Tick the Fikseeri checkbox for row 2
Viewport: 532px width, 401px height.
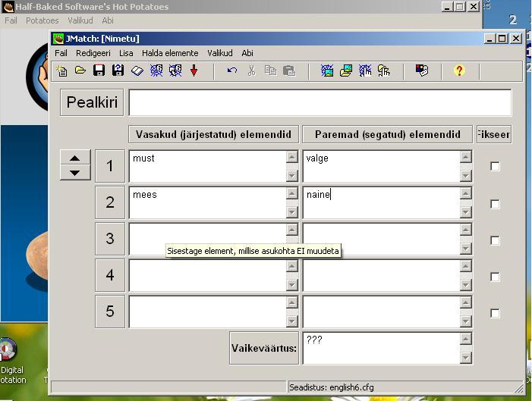[495, 204]
